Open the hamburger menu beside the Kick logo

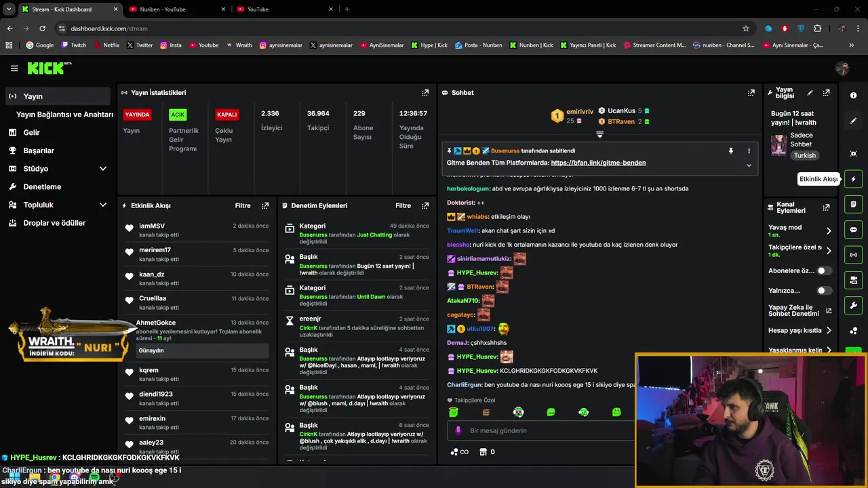(14, 68)
